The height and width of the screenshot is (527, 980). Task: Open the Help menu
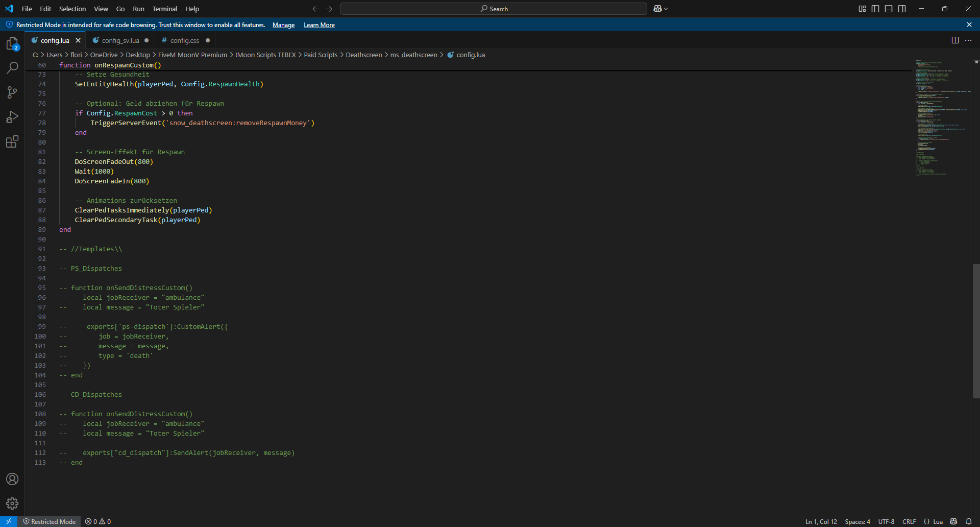tap(192, 9)
